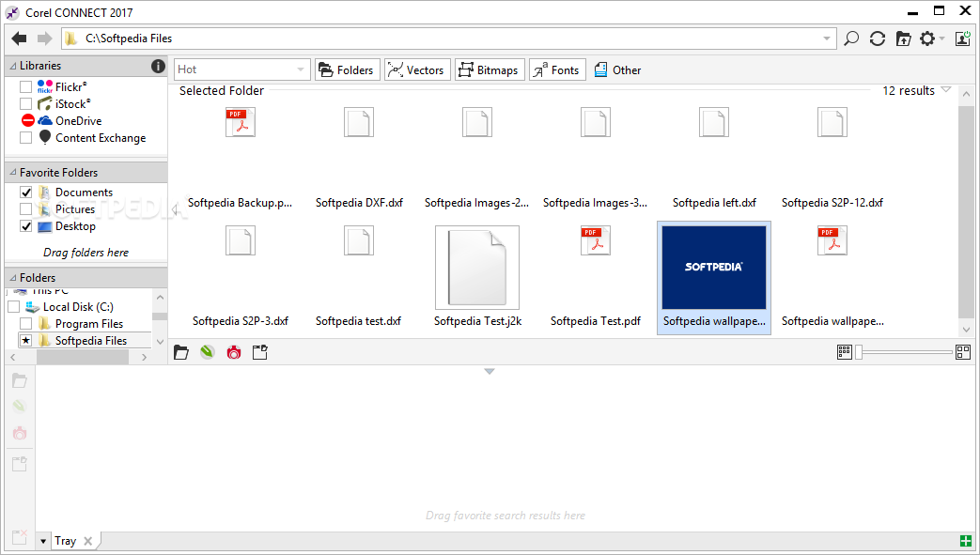Screen dimensions: 980x555
Task: Click the OneDrive blocked status icon
Action: (x=28, y=120)
